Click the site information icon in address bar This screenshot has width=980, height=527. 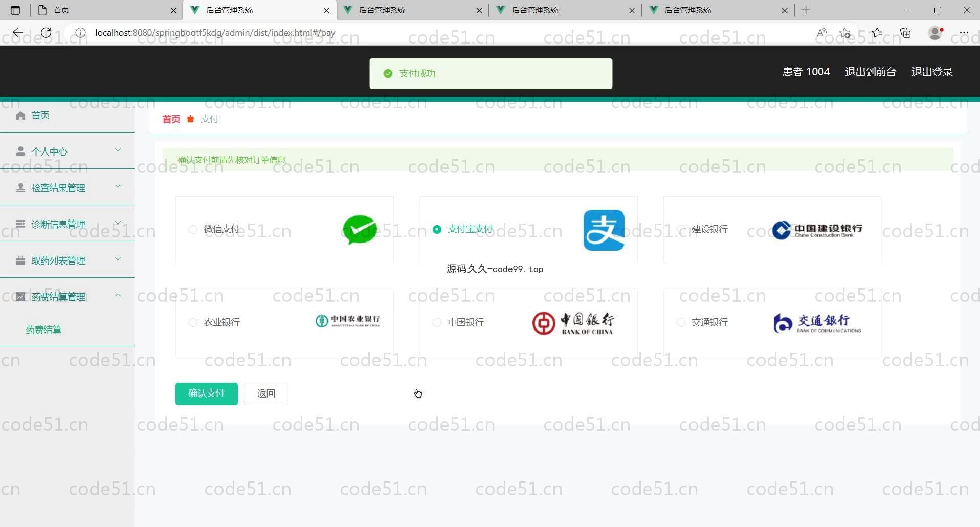click(80, 33)
